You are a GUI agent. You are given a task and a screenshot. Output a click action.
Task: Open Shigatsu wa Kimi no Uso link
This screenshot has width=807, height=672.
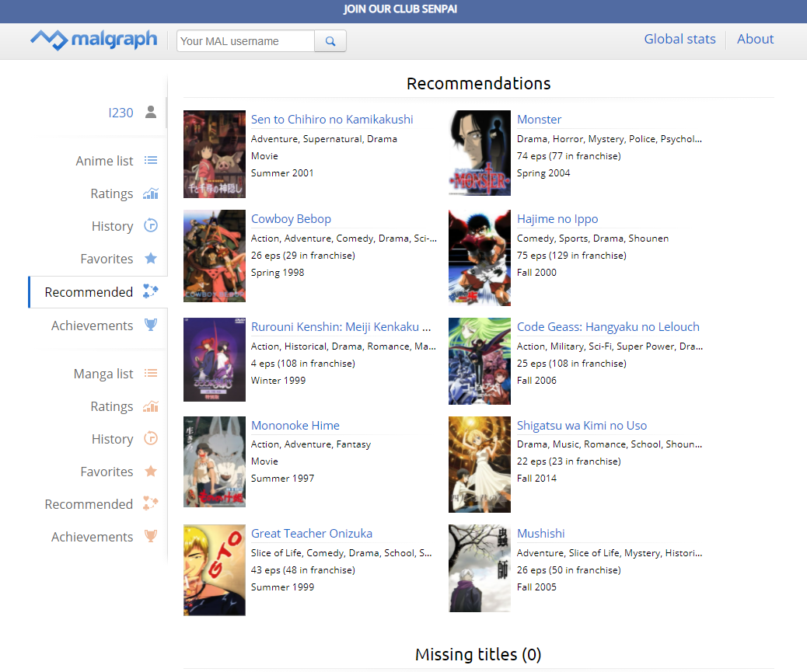[x=582, y=426]
